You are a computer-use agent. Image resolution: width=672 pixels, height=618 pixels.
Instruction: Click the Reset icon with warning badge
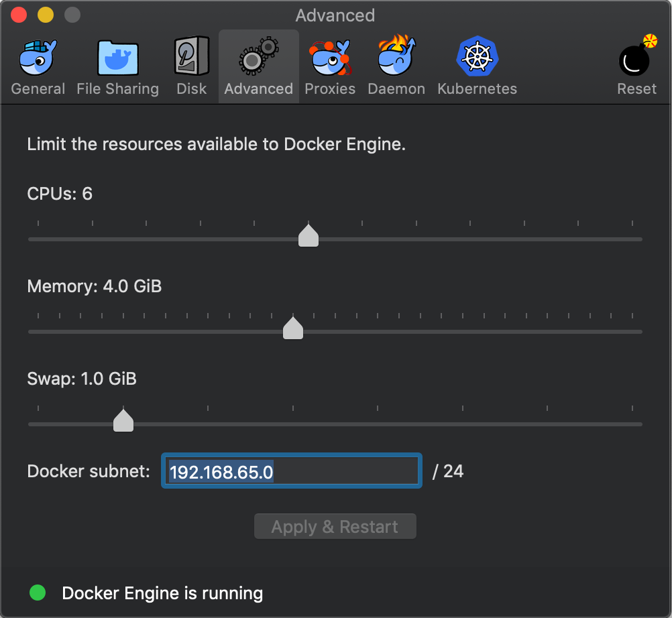click(636, 60)
